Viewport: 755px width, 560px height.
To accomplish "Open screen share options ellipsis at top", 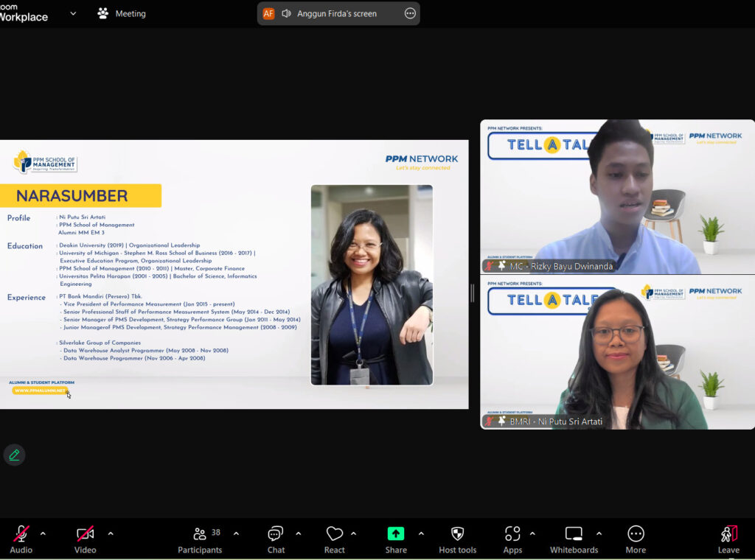I will (410, 13).
